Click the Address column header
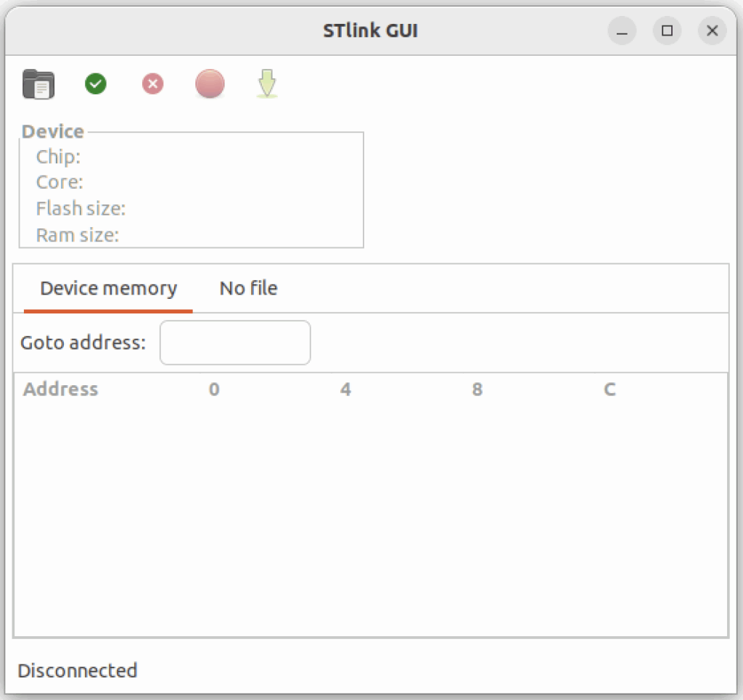The width and height of the screenshot is (743, 700). pyautogui.click(x=60, y=390)
